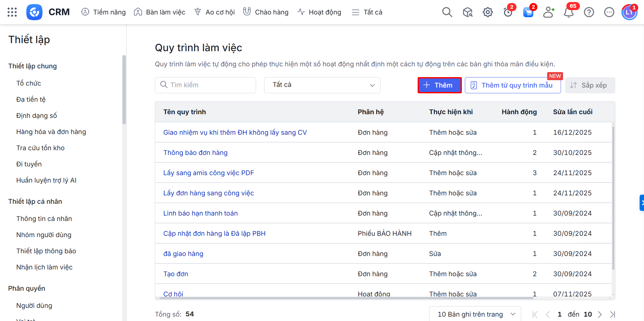Expand the Tất cả navigation menu

pos(367,12)
